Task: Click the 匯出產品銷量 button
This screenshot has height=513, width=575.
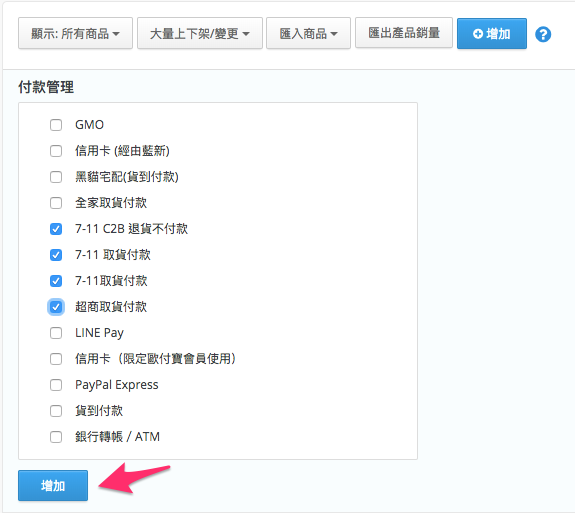Action: pos(404,33)
